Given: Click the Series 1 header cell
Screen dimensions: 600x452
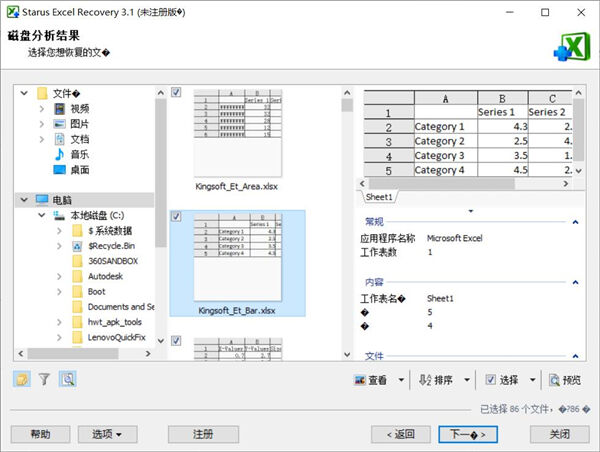Looking at the screenshot, I should tap(503, 112).
